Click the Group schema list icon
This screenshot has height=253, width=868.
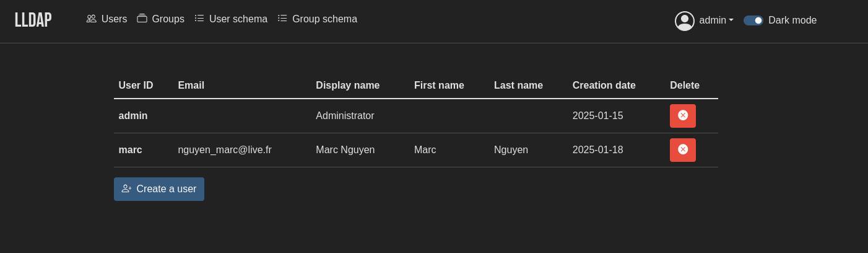(x=282, y=19)
